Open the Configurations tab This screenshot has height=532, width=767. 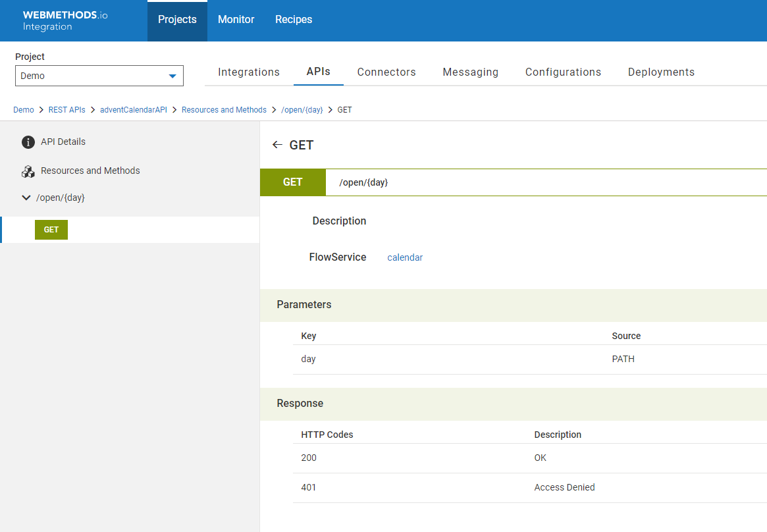(563, 72)
